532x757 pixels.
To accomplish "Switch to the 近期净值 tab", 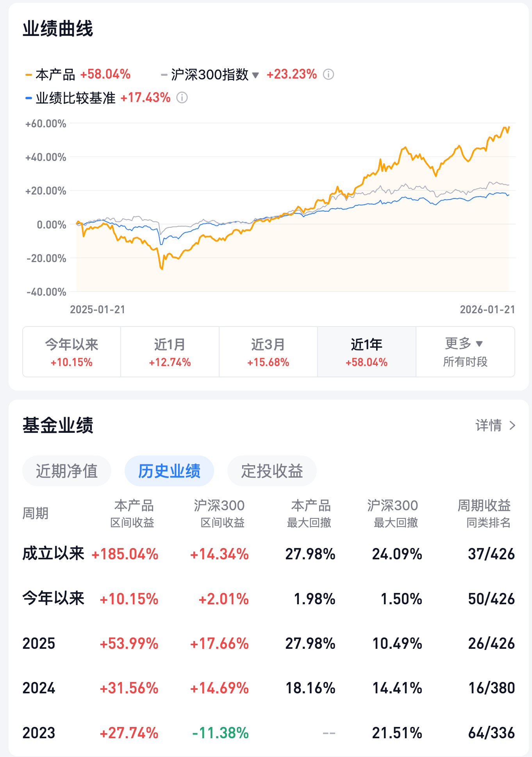I will [x=67, y=471].
